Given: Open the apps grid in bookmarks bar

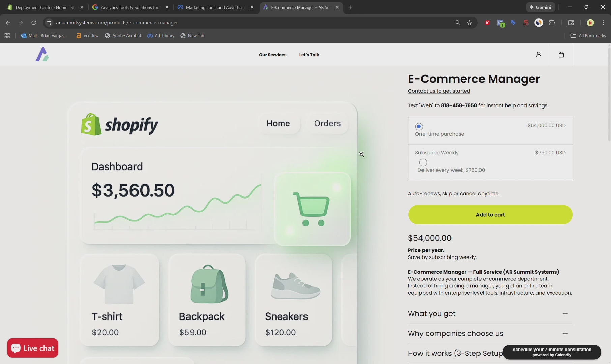Looking at the screenshot, I should pyautogui.click(x=7, y=36).
